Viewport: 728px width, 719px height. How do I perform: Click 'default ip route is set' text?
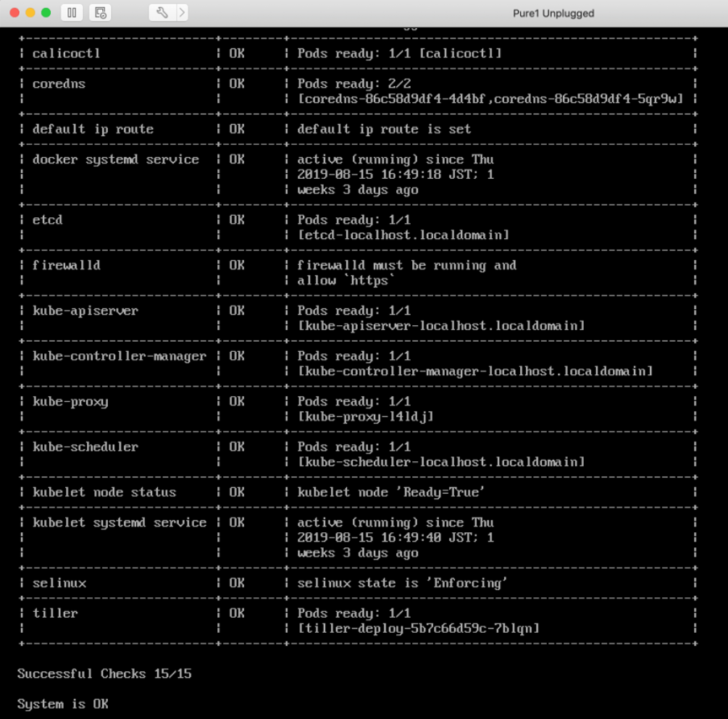coord(385,129)
